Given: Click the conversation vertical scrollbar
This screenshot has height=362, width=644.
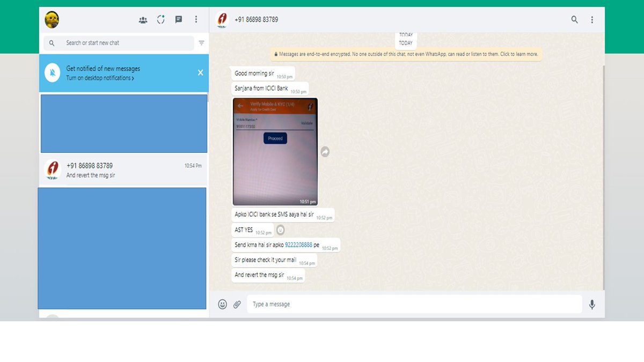Looking at the screenshot, I should tap(603, 177).
